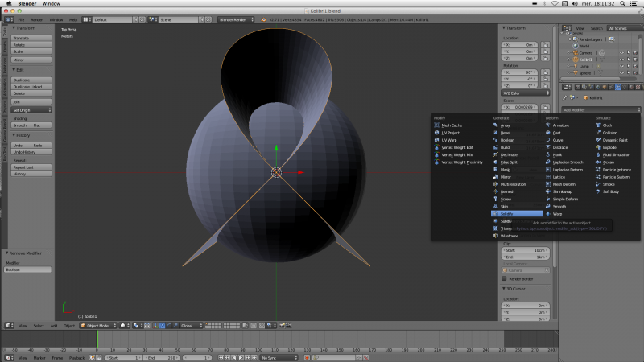644x362 pixels.
Task: Pick Mesh Cache modifier icon
Action: (x=436, y=125)
